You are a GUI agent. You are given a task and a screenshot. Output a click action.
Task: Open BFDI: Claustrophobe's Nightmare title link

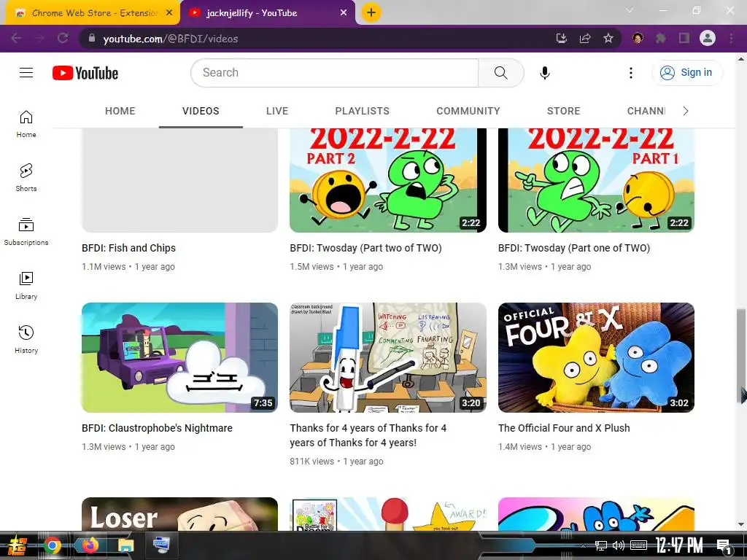pyautogui.click(x=158, y=428)
